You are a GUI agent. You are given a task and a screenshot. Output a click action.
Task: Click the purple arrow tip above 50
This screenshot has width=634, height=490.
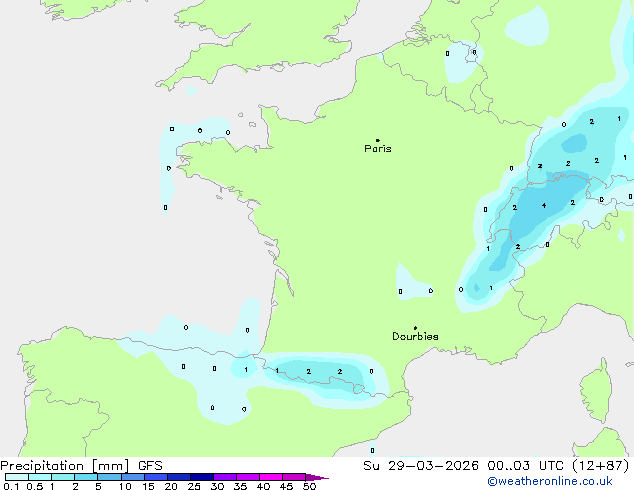point(317,477)
